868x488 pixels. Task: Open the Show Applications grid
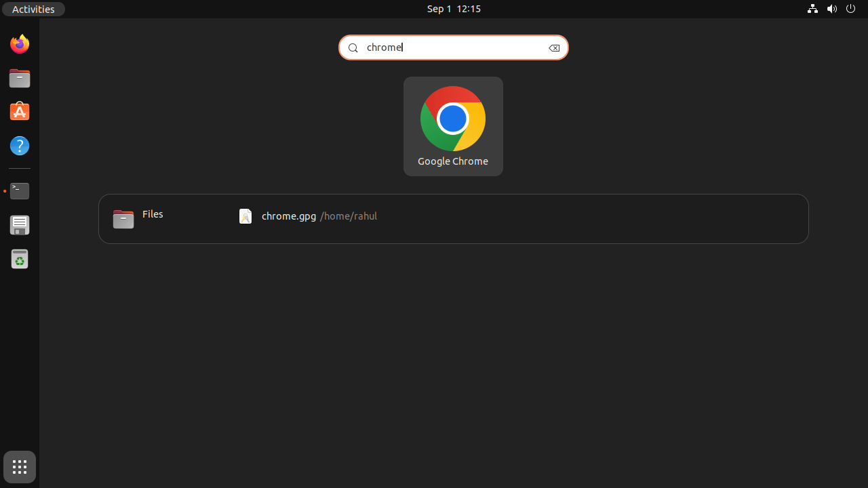19,467
